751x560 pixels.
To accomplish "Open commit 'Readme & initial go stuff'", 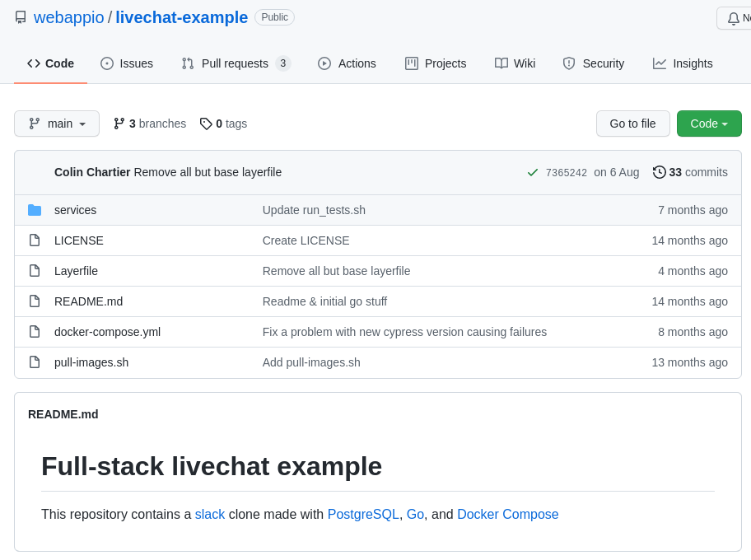I will (x=324, y=301).
